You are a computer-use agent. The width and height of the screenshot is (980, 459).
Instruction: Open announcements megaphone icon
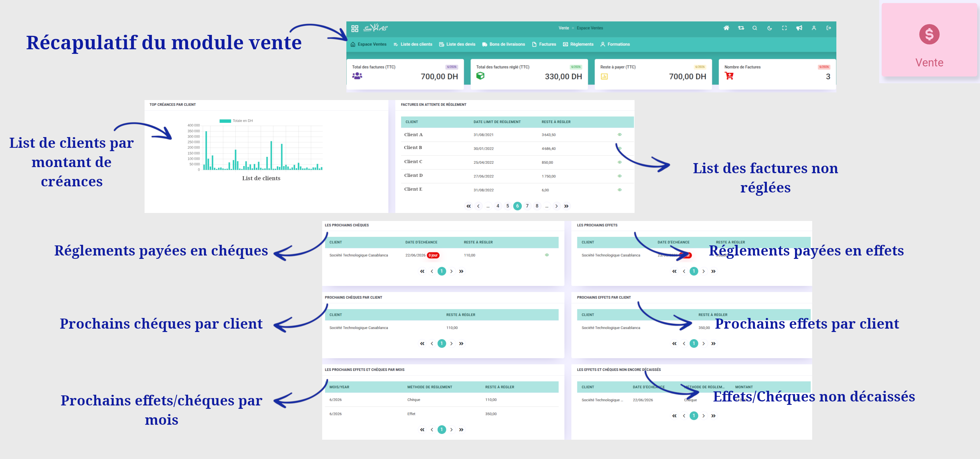pos(799,28)
